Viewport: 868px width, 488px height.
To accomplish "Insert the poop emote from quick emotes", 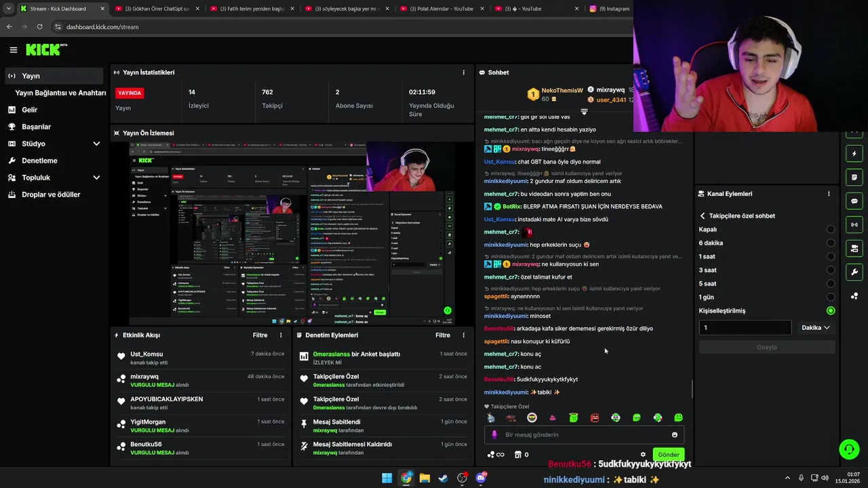I will click(553, 418).
